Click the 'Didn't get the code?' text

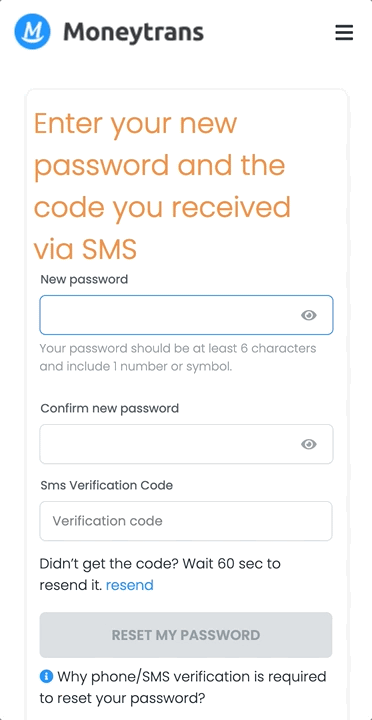(x=109, y=563)
